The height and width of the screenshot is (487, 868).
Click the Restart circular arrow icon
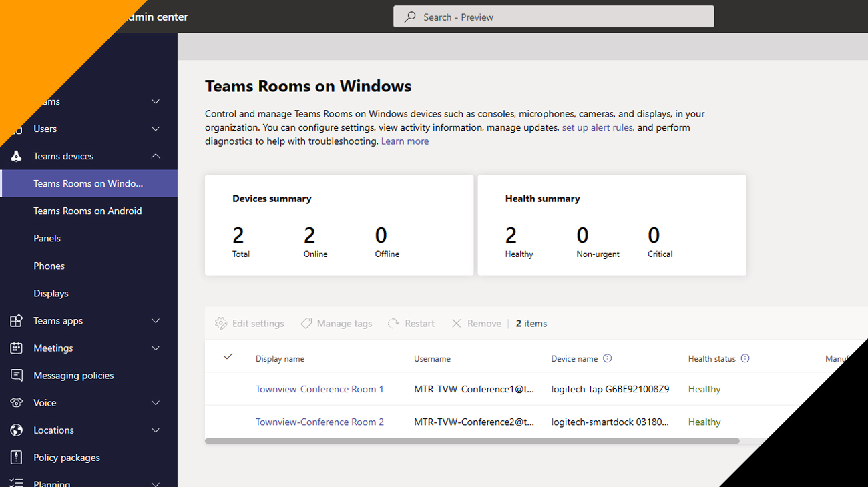point(394,324)
